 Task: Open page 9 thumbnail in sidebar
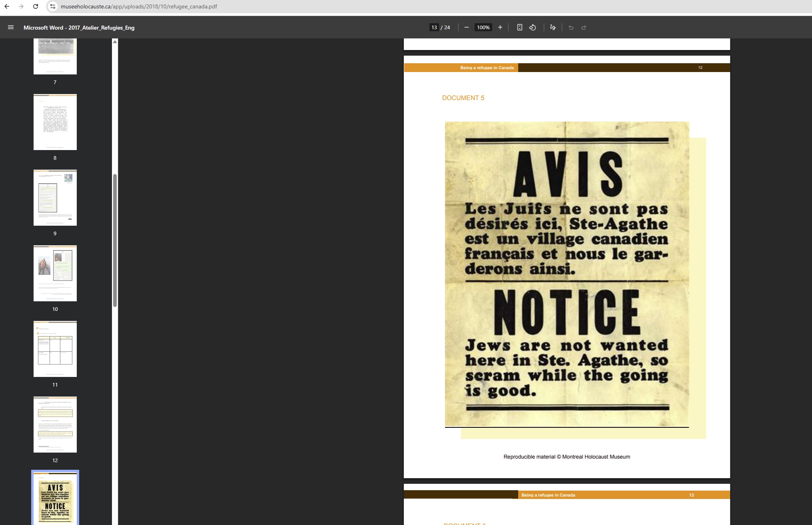point(55,198)
